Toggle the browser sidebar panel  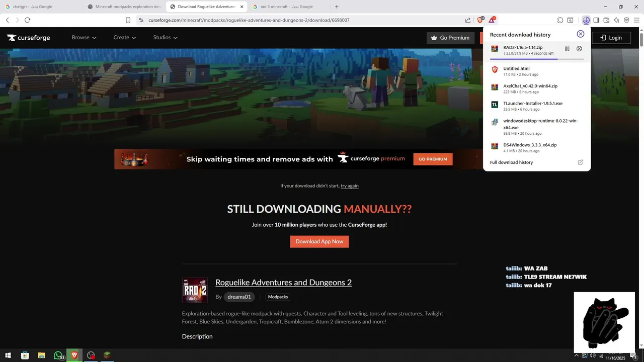tap(596, 20)
